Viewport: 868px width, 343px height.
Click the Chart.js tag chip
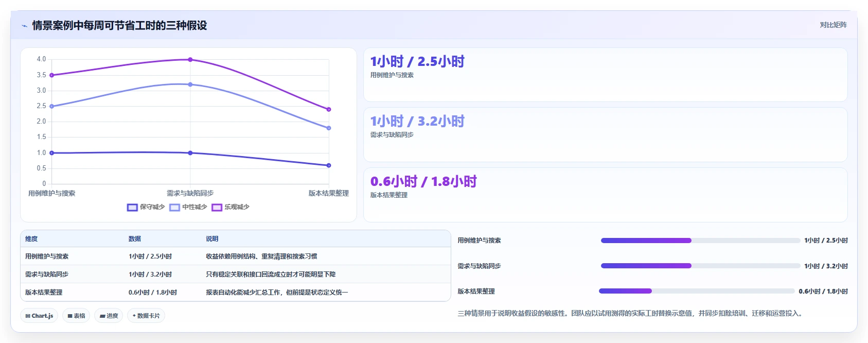[39, 316]
